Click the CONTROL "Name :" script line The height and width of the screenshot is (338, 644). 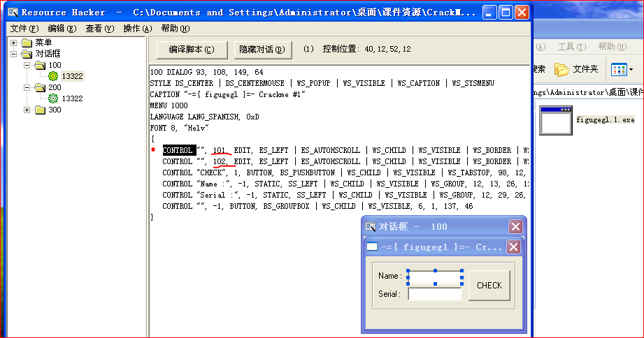[x=345, y=184]
